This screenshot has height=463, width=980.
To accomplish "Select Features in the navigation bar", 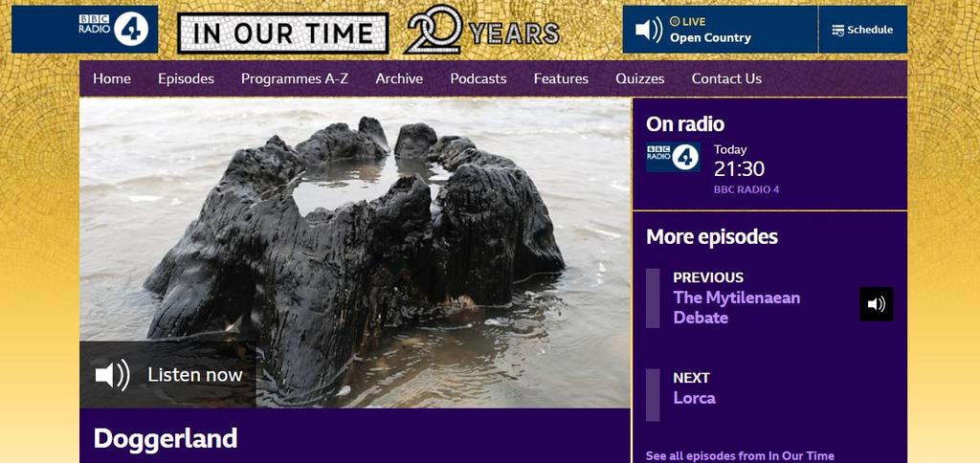I will coord(561,78).
